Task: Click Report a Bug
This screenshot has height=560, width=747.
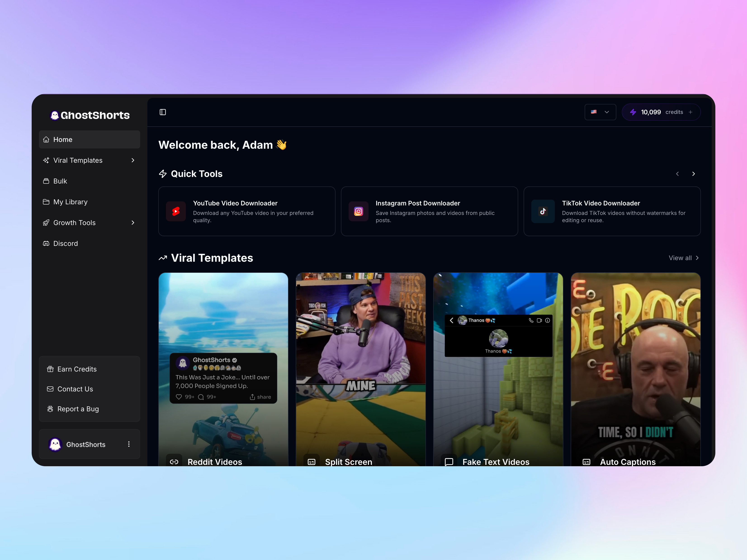Action: tap(78, 409)
